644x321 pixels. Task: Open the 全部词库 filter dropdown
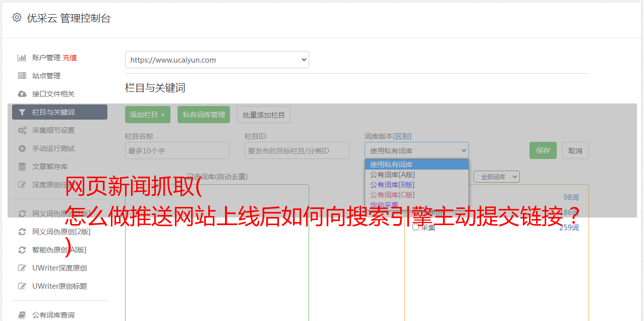(497, 177)
